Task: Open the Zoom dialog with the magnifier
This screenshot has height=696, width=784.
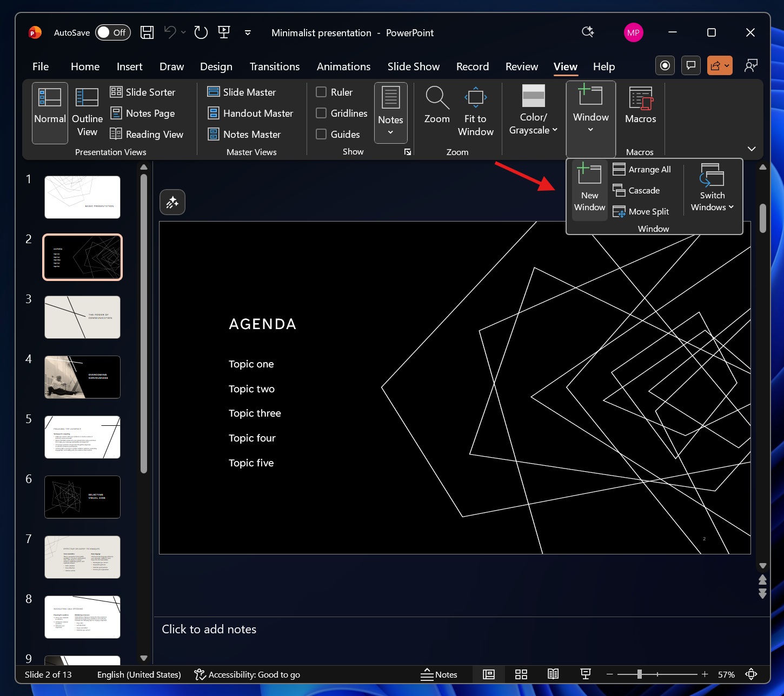Action: (x=436, y=108)
